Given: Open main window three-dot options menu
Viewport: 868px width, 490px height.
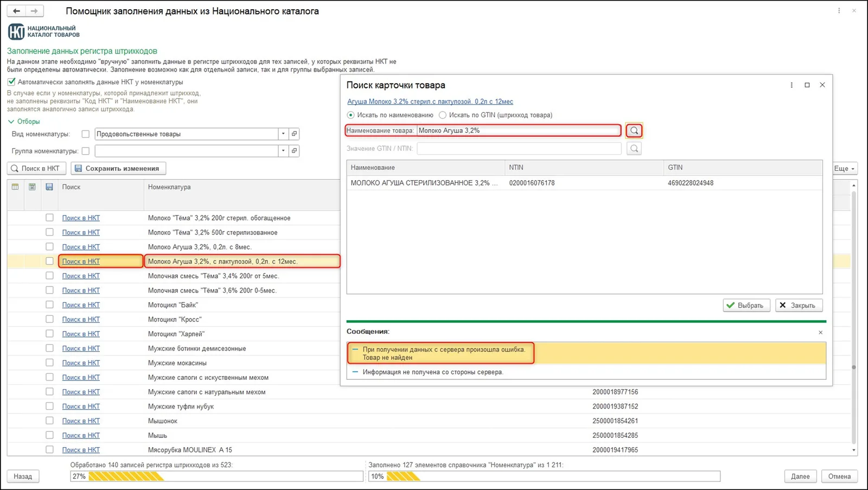Looking at the screenshot, I should 839,10.
